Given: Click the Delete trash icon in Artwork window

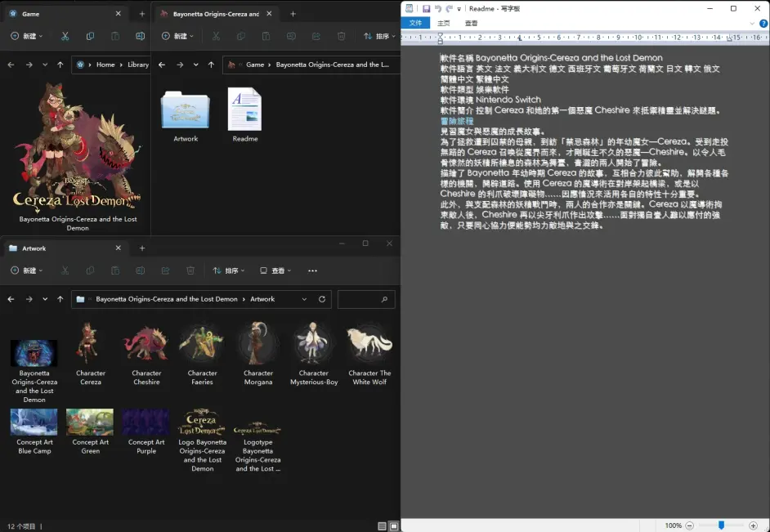Looking at the screenshot, I should coord(190,270).
